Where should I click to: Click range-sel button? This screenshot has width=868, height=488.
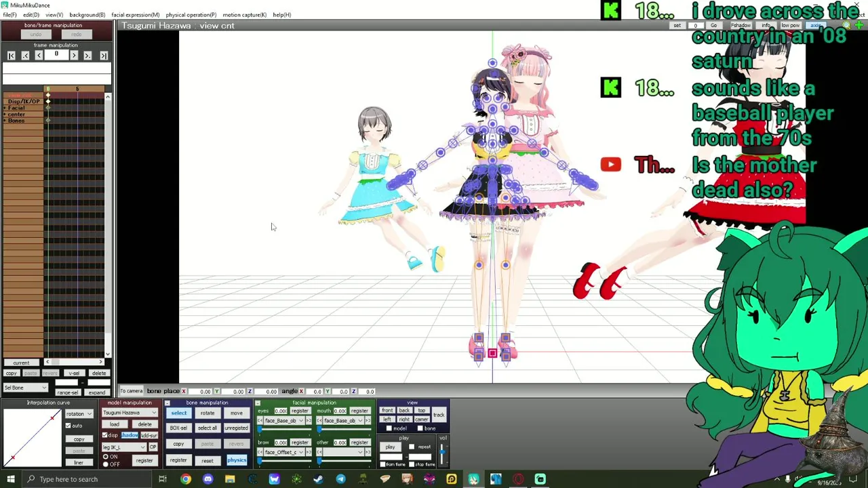click(67, 393)
